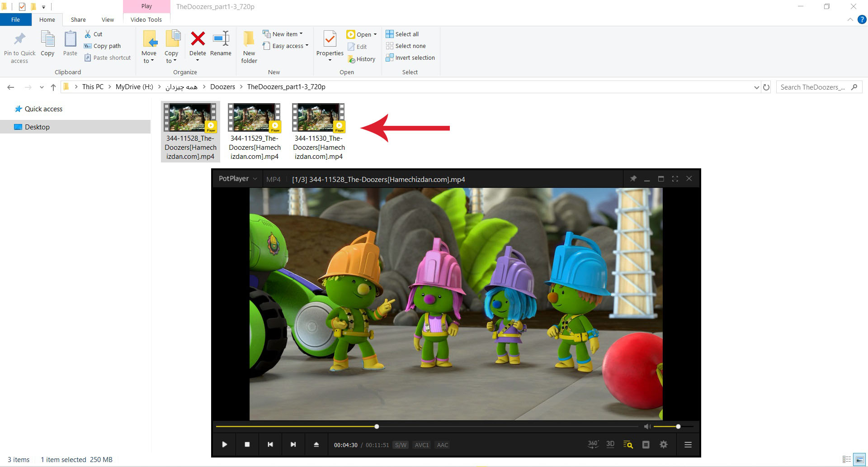This screenshot has height=467, width=868.
Task: Switch to the Share ribbon tab
Action: pyautogui.click(x=78, y=19)
